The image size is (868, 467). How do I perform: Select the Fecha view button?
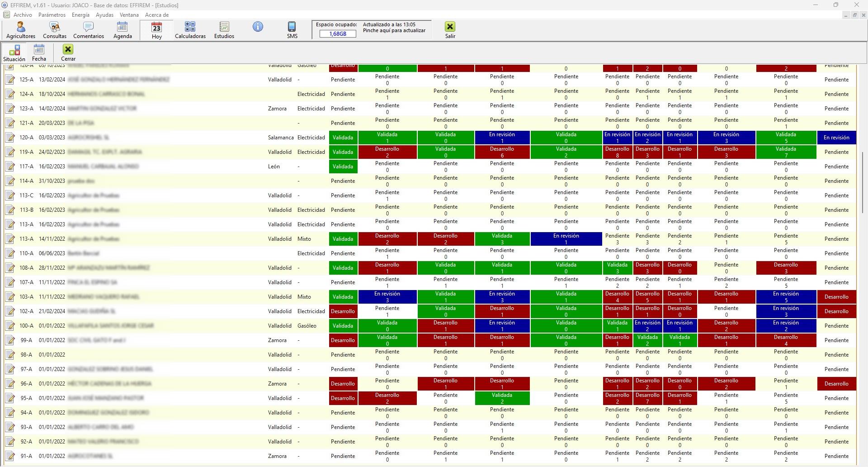tap(39, 52)
